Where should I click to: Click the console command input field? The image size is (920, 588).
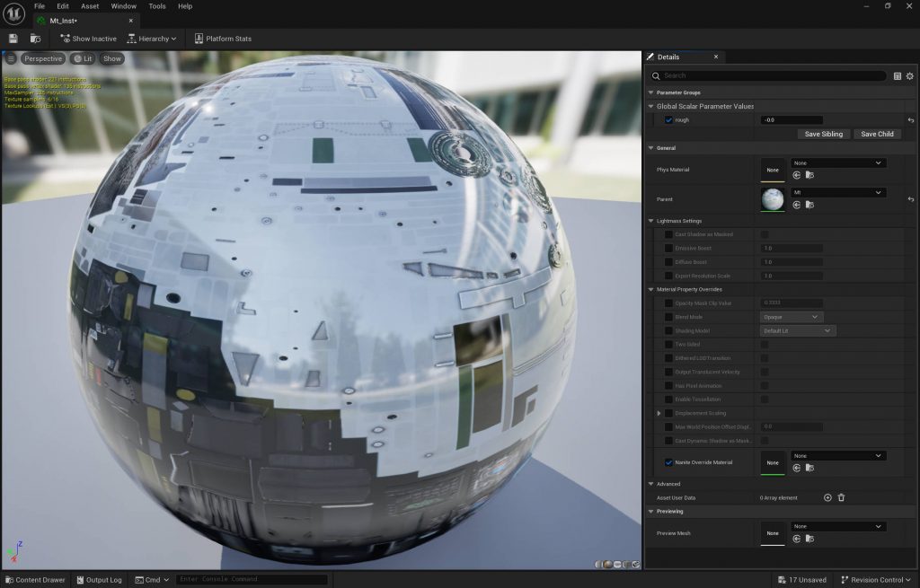point(252,580)
